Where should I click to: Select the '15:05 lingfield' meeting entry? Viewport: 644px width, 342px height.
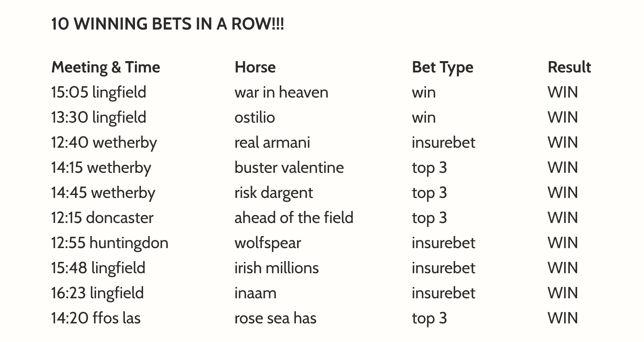click(98, 92)
